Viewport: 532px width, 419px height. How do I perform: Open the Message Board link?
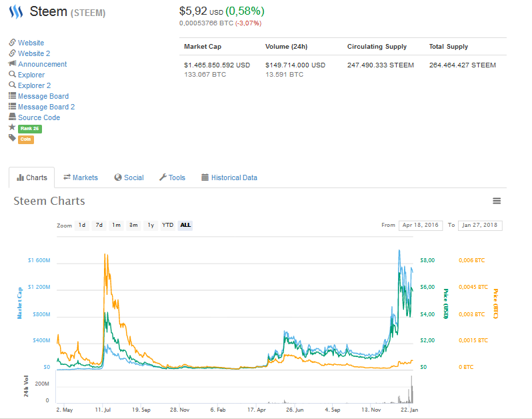coord(43,96)
